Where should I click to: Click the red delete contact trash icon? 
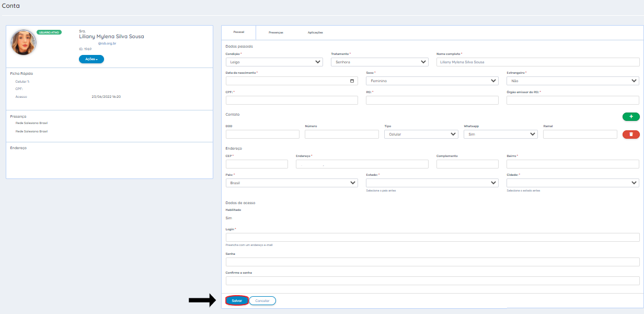tap(631, 134)
